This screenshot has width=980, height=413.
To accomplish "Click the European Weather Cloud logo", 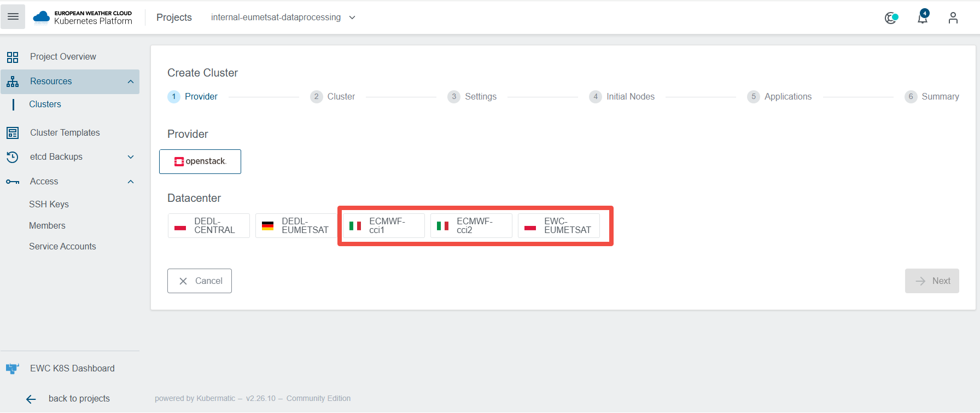I will coord(83,18).
